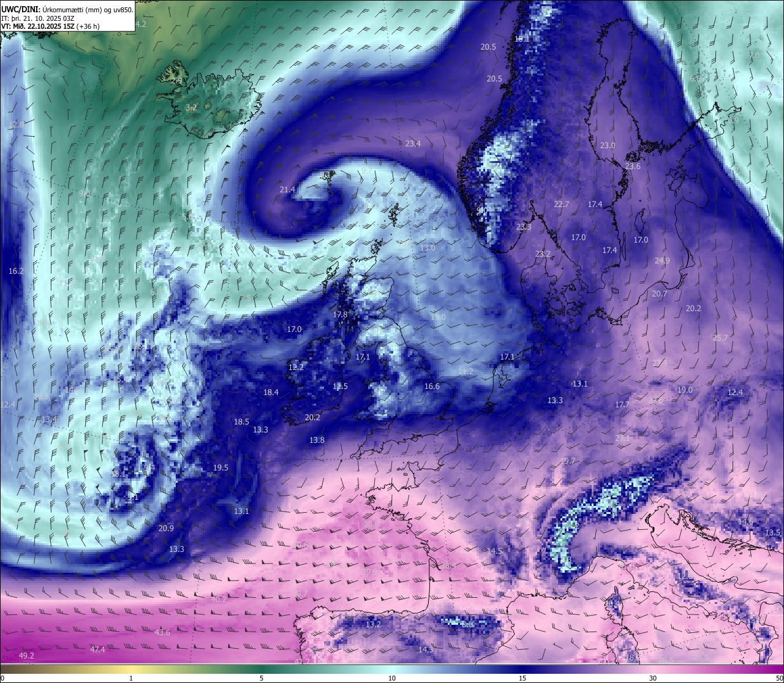This screenshot has height=683, width=784.
Task: Click the 12.2 value over Ireland
Action: point(296,368)
